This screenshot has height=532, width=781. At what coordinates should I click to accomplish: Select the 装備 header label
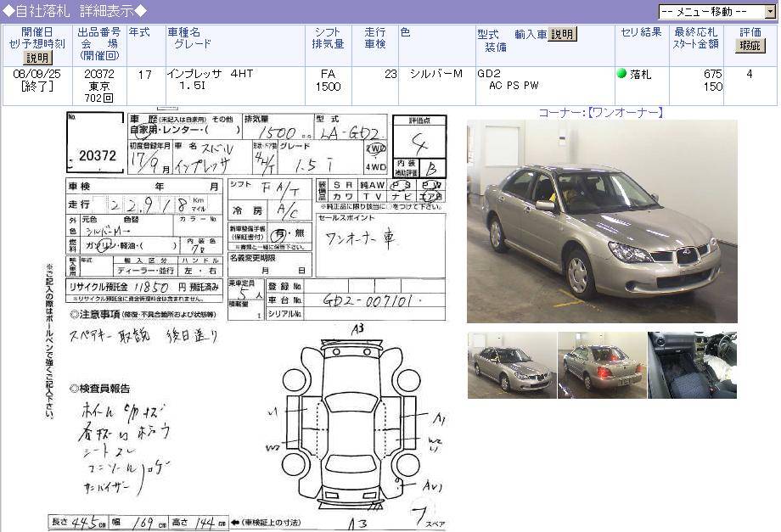pyautogui.click(x=496, y=48)
